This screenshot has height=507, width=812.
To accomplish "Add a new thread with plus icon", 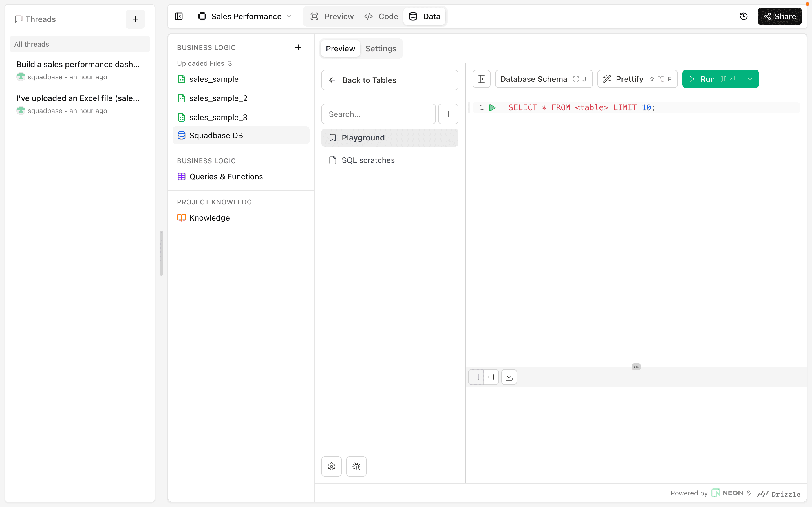I will coord(135,19).
